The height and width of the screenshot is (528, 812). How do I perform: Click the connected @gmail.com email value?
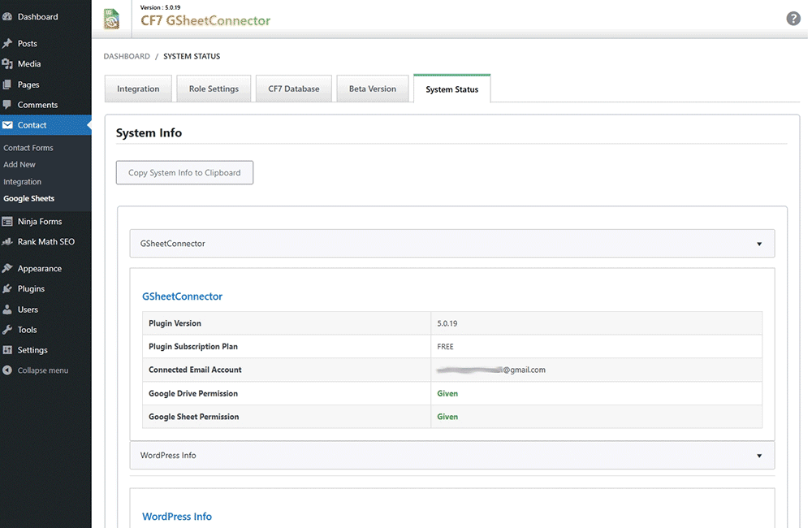coord(491,370)
